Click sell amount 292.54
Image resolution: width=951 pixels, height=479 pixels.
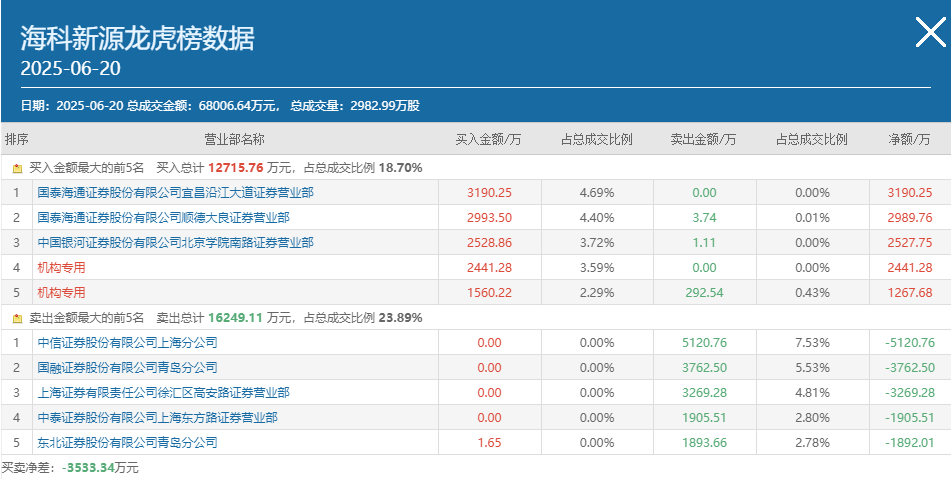(x=704, y=292)
